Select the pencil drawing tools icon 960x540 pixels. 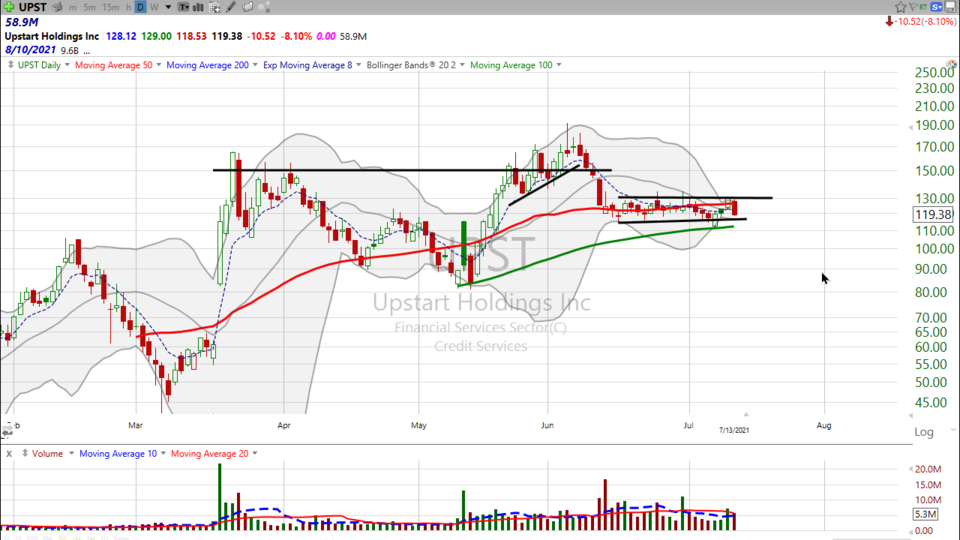(x=231, y=7)
